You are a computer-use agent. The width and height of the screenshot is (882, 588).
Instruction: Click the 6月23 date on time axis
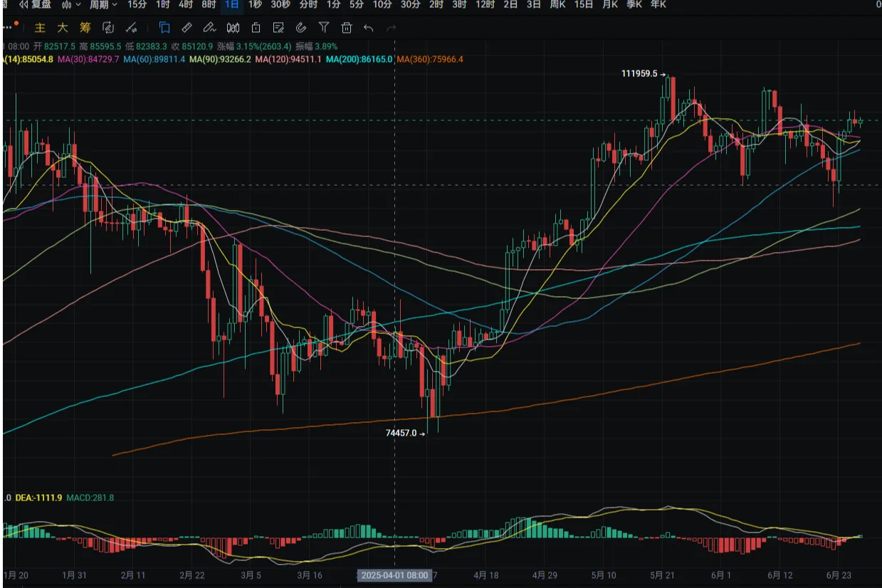[839, 574]
